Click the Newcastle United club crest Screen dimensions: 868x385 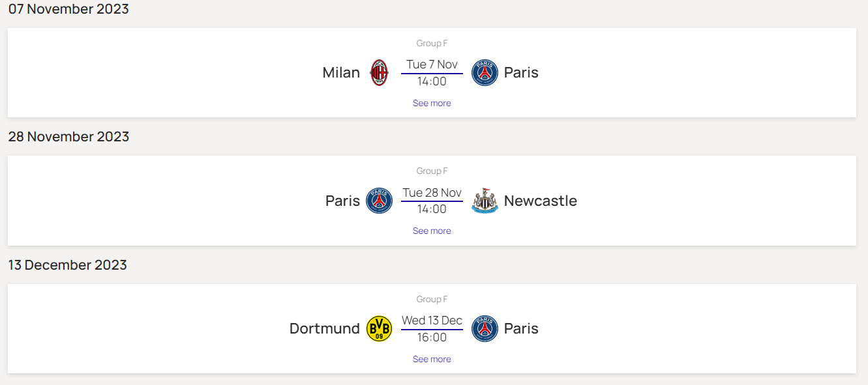click(x=485, y=201)
